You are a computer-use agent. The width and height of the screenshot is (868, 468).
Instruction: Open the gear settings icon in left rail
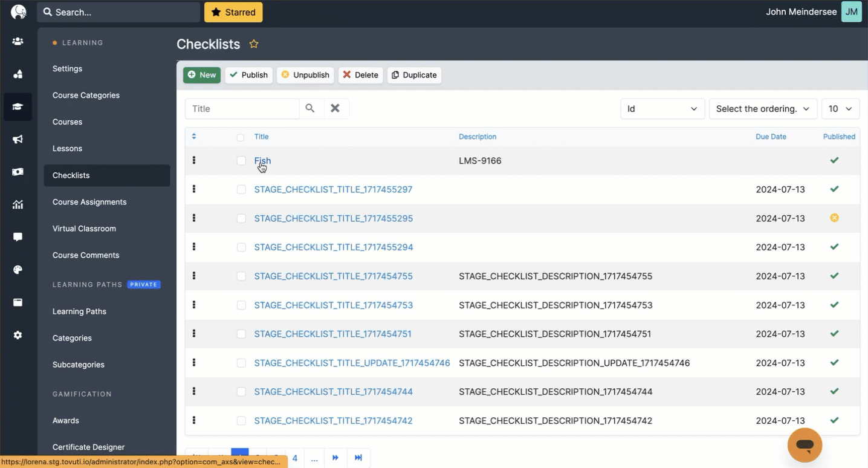click(18, 335)
